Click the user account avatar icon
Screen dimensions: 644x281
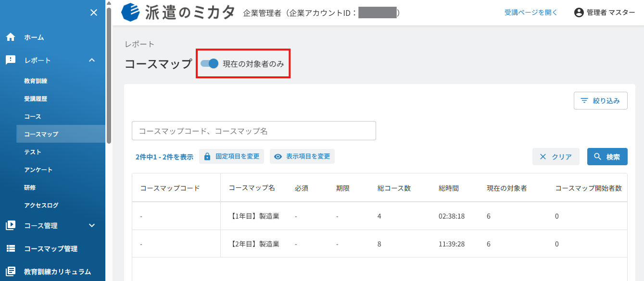[579, 12]
